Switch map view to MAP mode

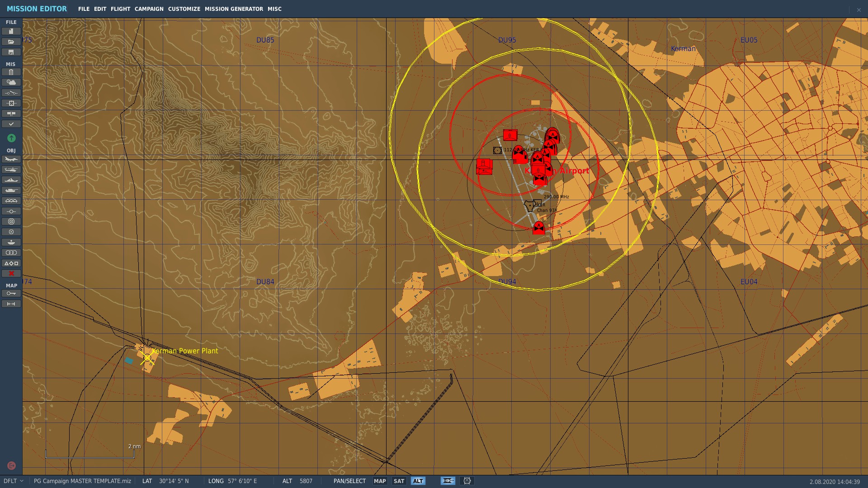point(380,481)
